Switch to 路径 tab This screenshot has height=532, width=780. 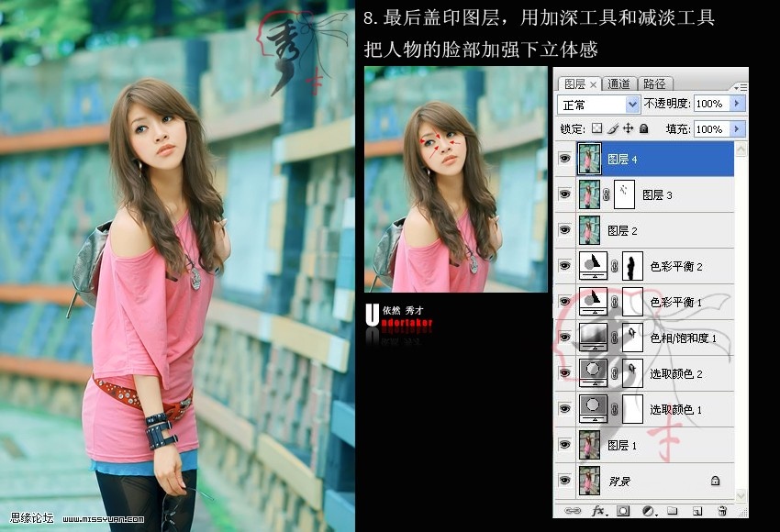pos(653,84)
